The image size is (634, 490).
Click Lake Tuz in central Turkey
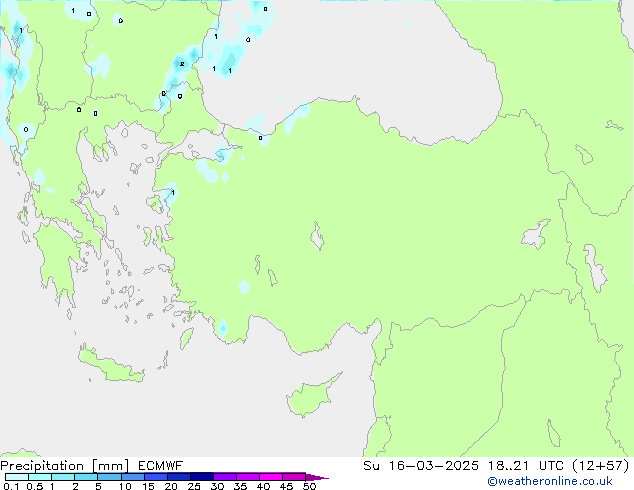click(x=318, y=238)
